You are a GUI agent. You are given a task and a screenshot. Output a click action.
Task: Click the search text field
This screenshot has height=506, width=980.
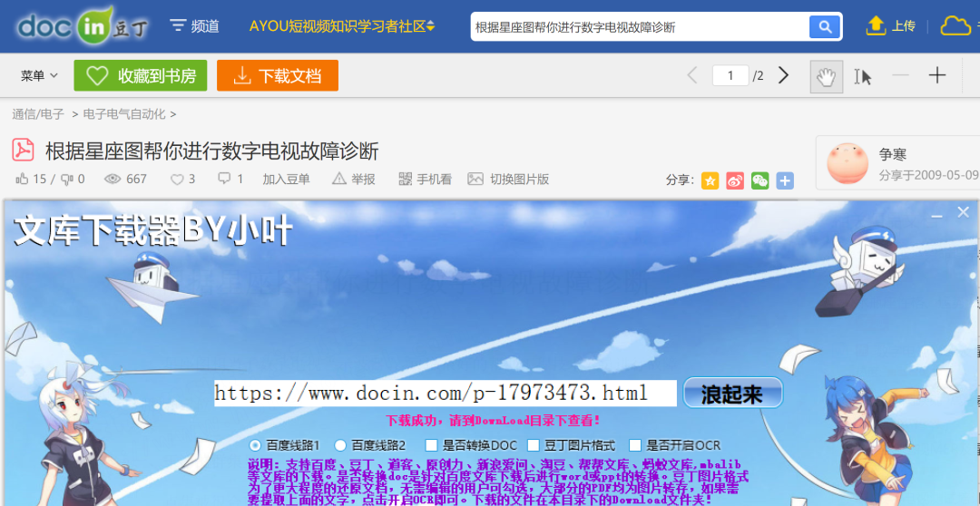tap(640, 27)
